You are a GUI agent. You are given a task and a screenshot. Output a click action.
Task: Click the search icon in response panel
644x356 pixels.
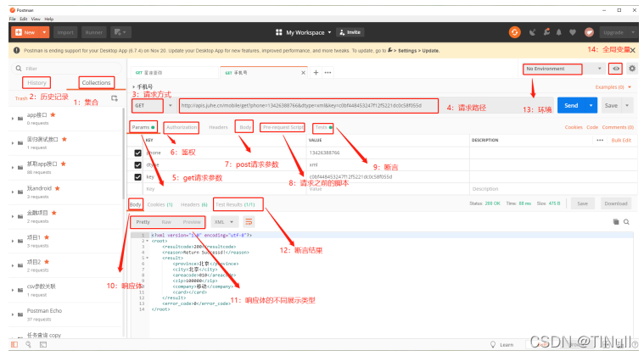click(626, 222)
